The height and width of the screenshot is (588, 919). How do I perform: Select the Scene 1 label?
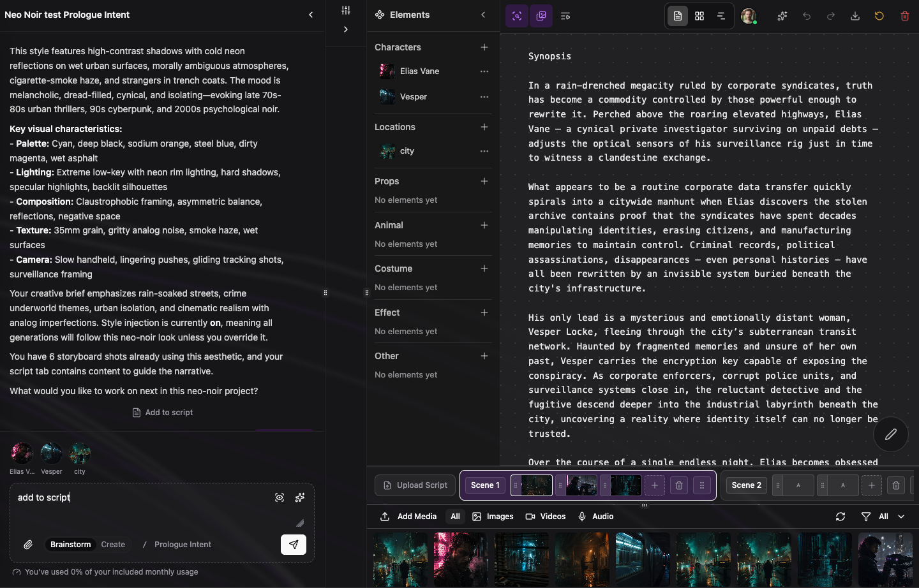485,485
